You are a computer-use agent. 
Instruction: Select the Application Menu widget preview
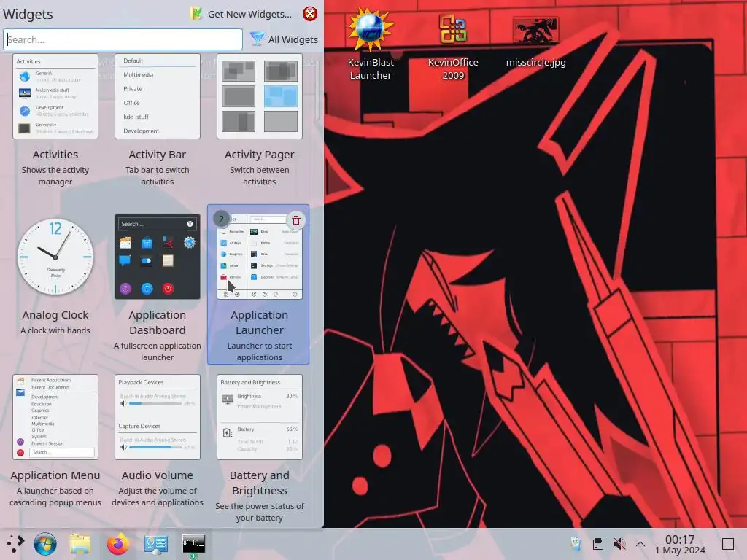(55, 417)
